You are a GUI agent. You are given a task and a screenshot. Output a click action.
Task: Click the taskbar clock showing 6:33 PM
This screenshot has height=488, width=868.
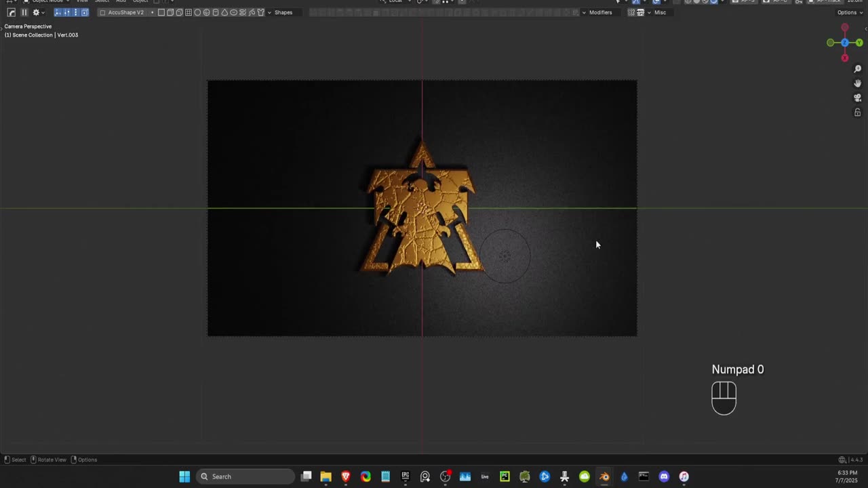click(848, 476)
